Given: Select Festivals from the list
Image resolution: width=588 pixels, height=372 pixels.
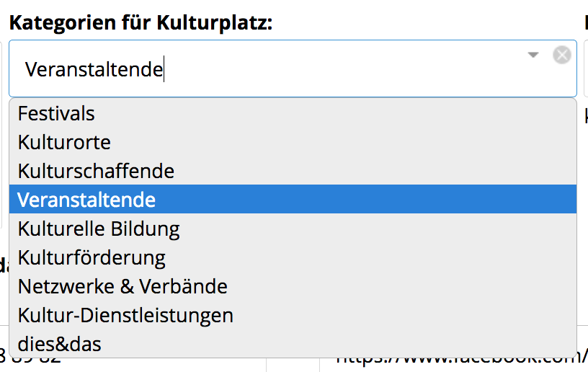Looking at the screenshot, I should click(x=293, y=113).
